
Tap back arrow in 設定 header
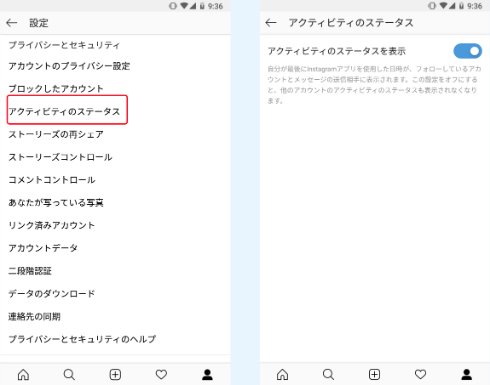point(12,23)
